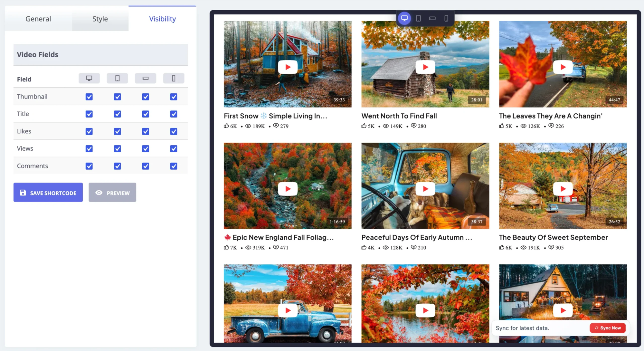This screenshot has width=644, height=351.
Task: Play the Went North To Find Fall video
Action: 425,67
